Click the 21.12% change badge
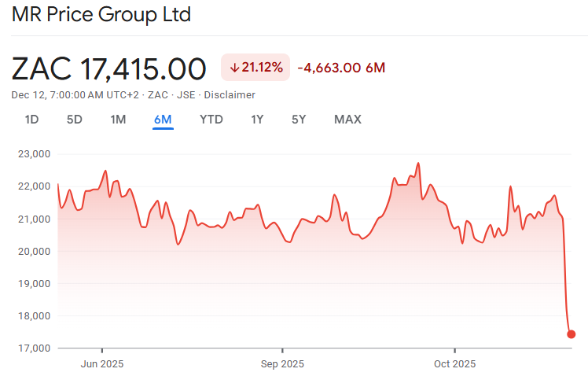The height and width of the screenshot is (376, 588). pyautogui.click(x=255, y=68)
